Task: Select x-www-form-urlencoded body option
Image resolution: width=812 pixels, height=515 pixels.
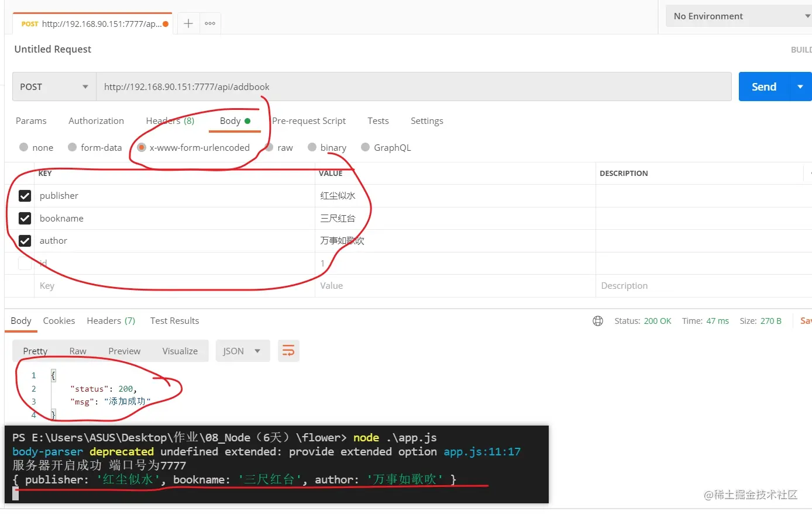Action: (x=194, y=147)
